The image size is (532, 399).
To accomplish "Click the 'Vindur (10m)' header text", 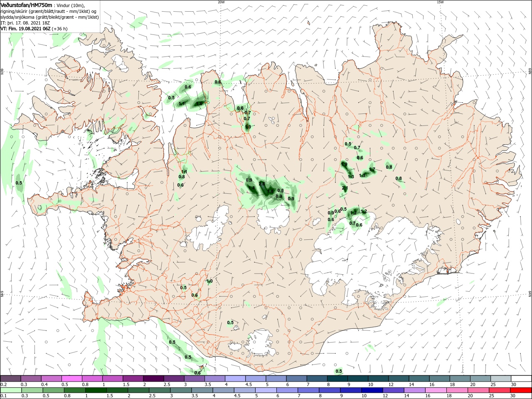I will point(71,5).
